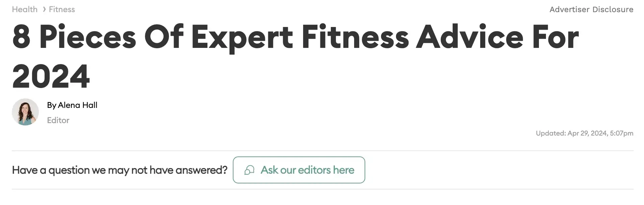This screenshot has height=205, width=644.
Task: Click the Updated Apr 29, 2024 timestamp
Action: click(x=584, y=133)
